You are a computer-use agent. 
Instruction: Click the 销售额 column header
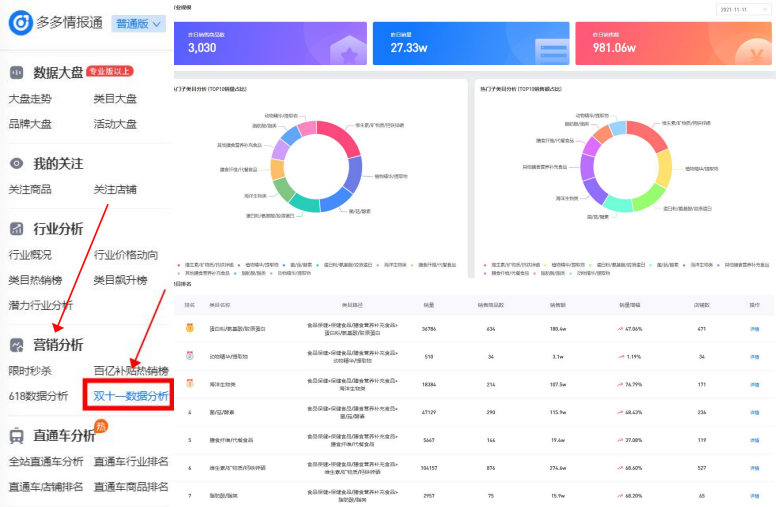pyautogui.click(x=558, y=305)
